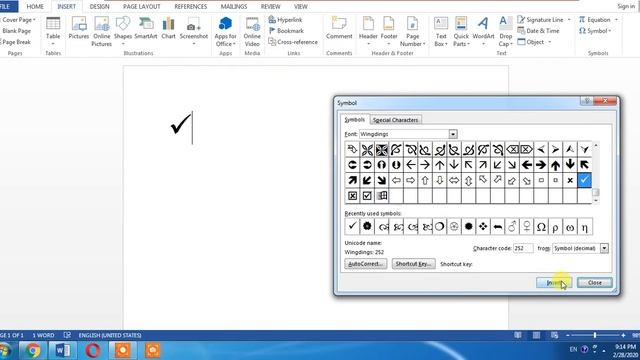This screenshot has width=640, height=360.
Task: Pick female sign from recently used symbols
Action: coord(527,227)
